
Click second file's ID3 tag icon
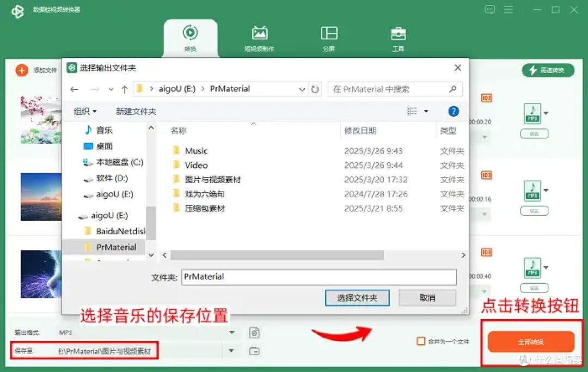click(x=486, y=175)
